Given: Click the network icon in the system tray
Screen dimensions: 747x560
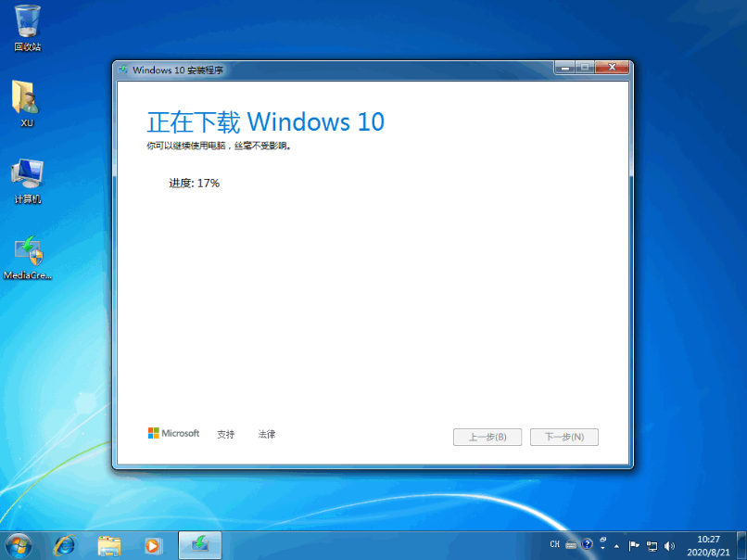Looking at the screenshot, I should (651, 545).
